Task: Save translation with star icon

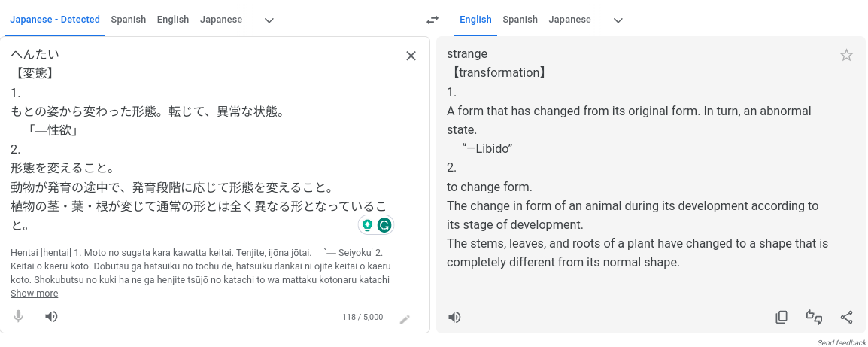Action: coord(846,55)
